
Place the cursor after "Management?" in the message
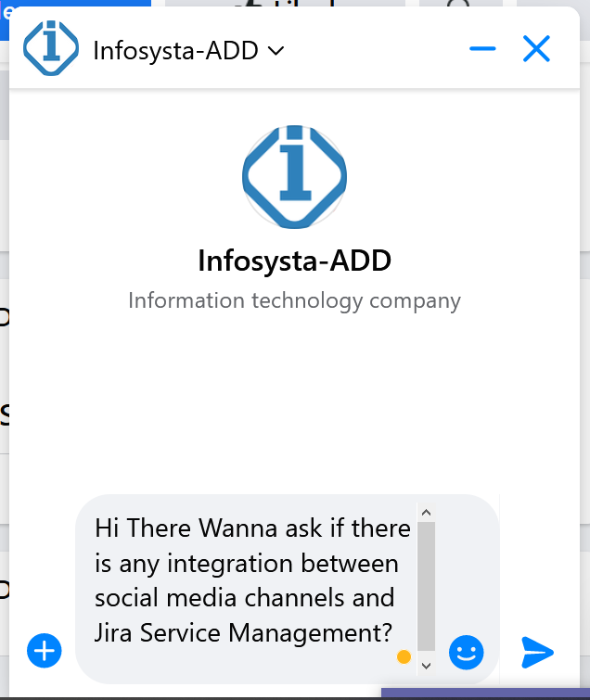click(x=393, y=634)
